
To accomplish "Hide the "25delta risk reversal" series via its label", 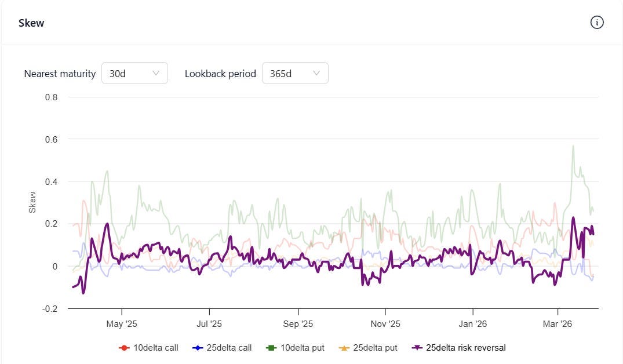I will 465,348.
